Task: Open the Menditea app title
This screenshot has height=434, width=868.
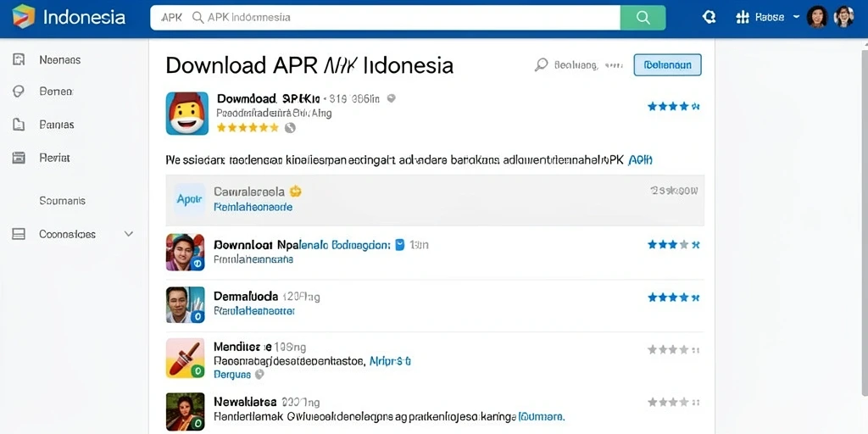Action: (242, 347)
